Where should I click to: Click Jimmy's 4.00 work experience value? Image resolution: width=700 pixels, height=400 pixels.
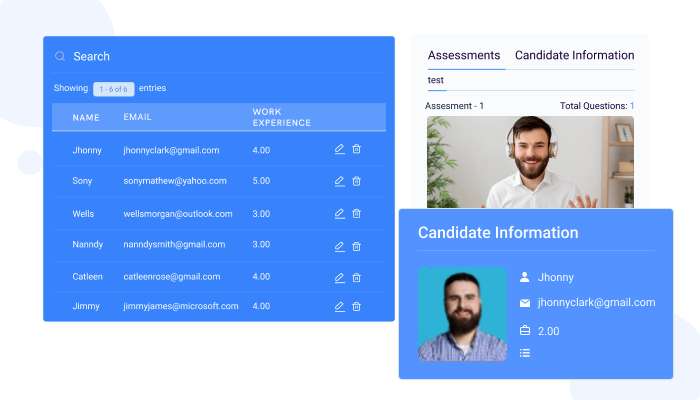261,306
